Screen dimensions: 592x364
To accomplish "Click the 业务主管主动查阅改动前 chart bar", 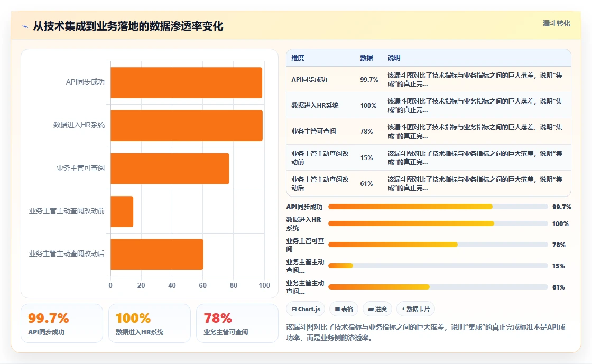I will (x=122, y=212).
